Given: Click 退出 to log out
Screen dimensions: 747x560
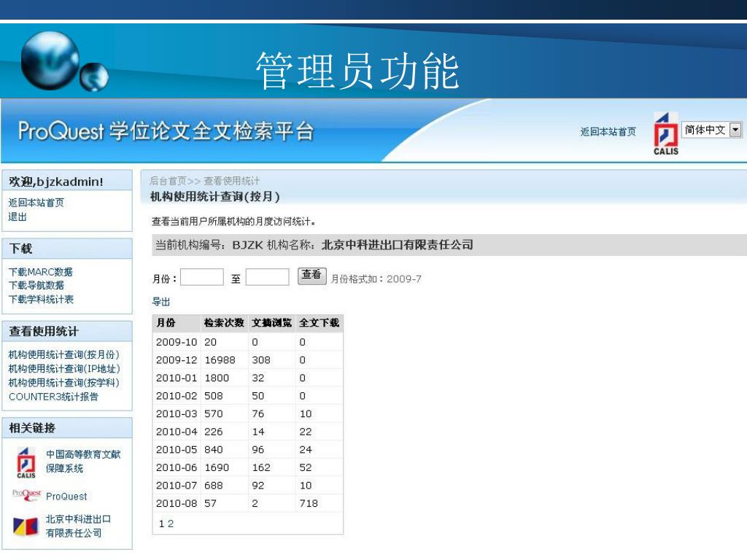Looking at the screenshot, I should (x=18, y=217).
